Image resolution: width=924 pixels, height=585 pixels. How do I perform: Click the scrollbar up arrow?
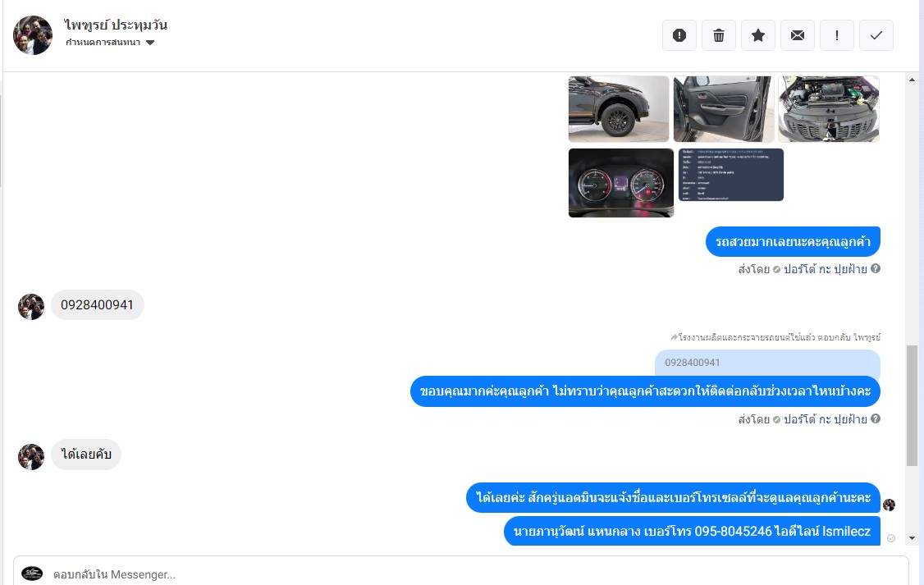tap(913, 80)
